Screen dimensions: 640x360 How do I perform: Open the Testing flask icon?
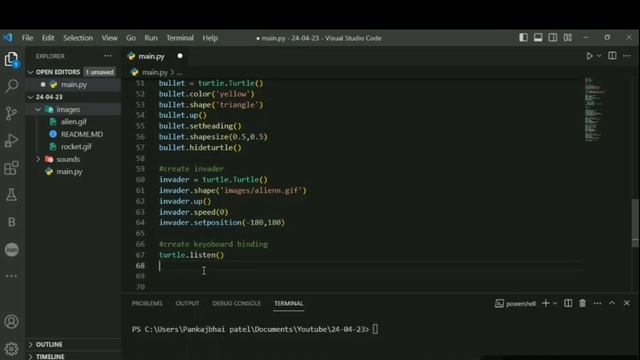point(11,195)
